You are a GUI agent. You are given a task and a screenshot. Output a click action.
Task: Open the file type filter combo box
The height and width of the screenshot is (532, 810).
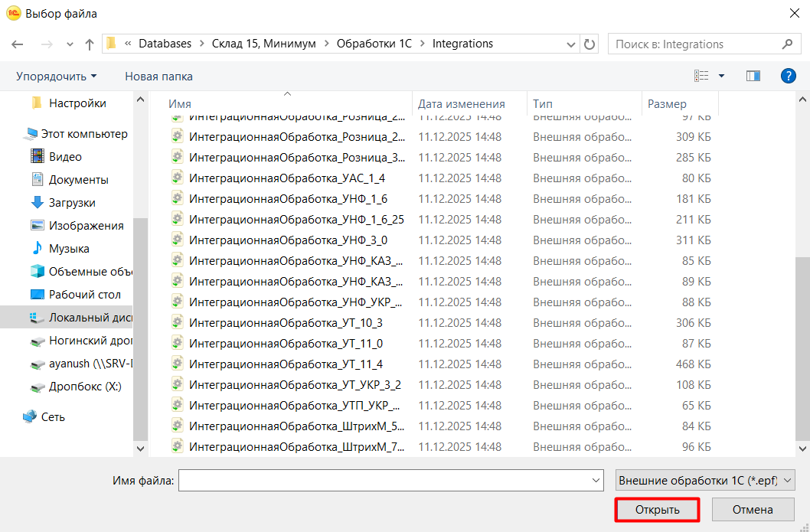(x=705, y=481)
